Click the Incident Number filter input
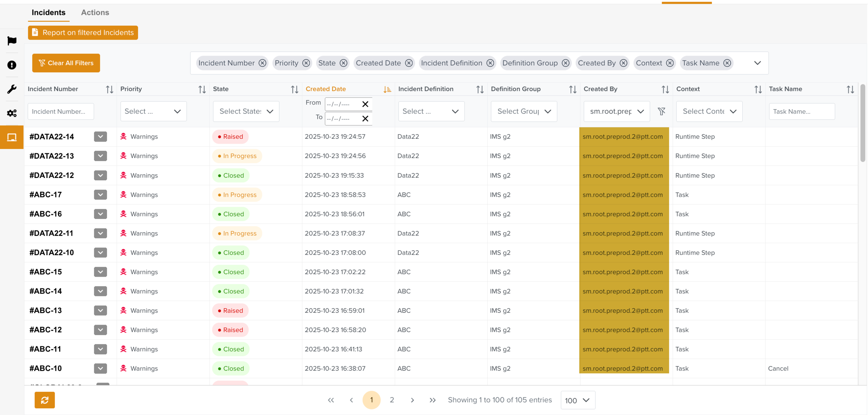 pyautogui.click(x=61, y=112)
